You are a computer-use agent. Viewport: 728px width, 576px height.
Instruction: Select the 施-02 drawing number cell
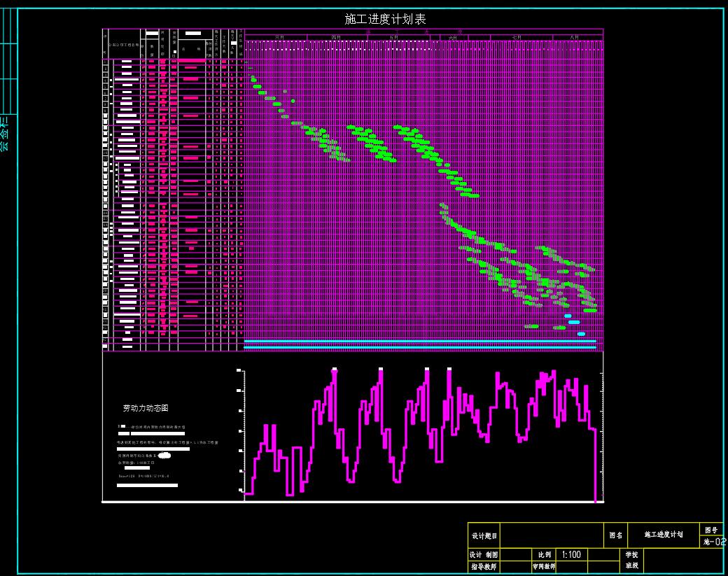713,541
